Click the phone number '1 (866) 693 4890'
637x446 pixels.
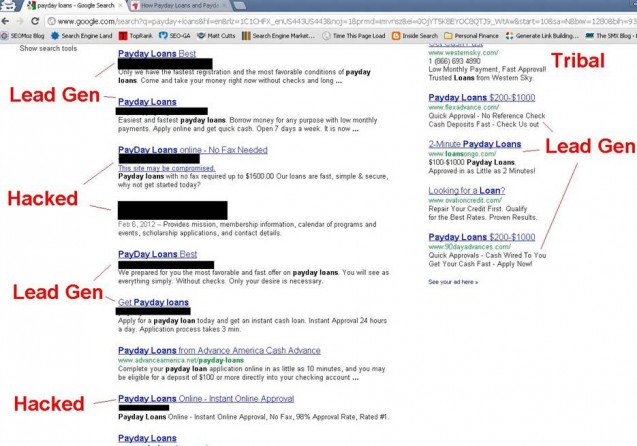pyautogui.click(x=454, y=61)
